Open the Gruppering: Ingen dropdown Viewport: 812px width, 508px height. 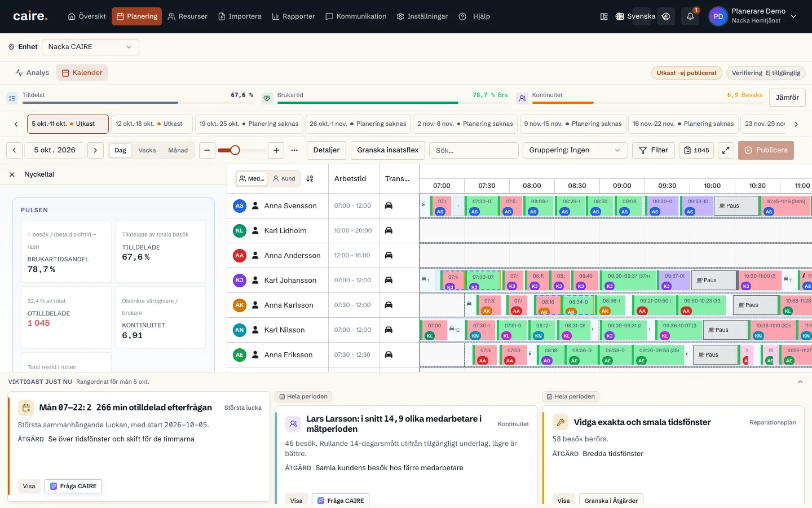click(575, 150)
